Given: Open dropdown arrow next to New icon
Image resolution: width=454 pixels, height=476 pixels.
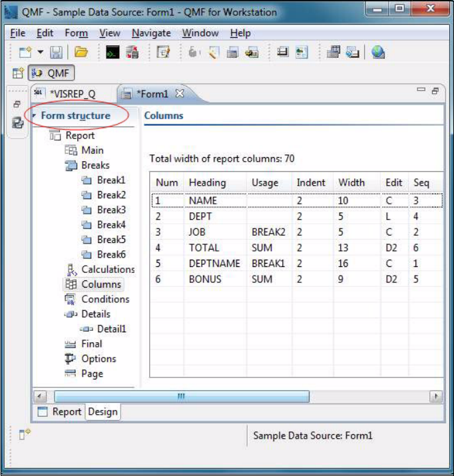Looking at the screenshot, I should [40, 53].
